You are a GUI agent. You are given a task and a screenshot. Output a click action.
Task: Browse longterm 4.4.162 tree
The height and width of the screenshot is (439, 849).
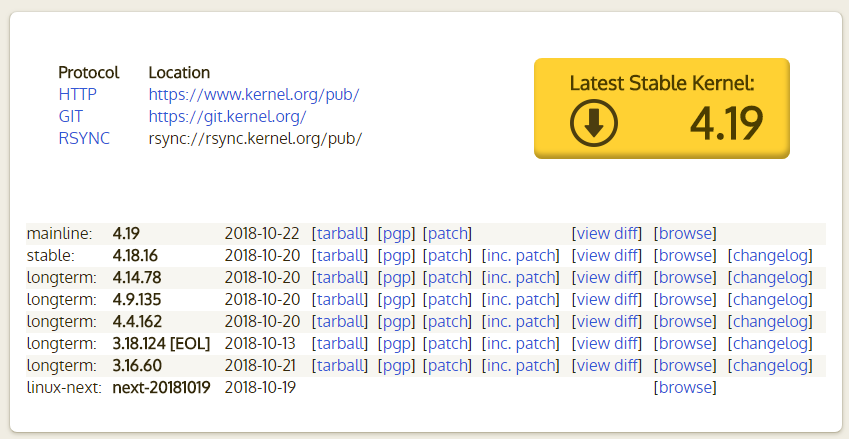685,322
